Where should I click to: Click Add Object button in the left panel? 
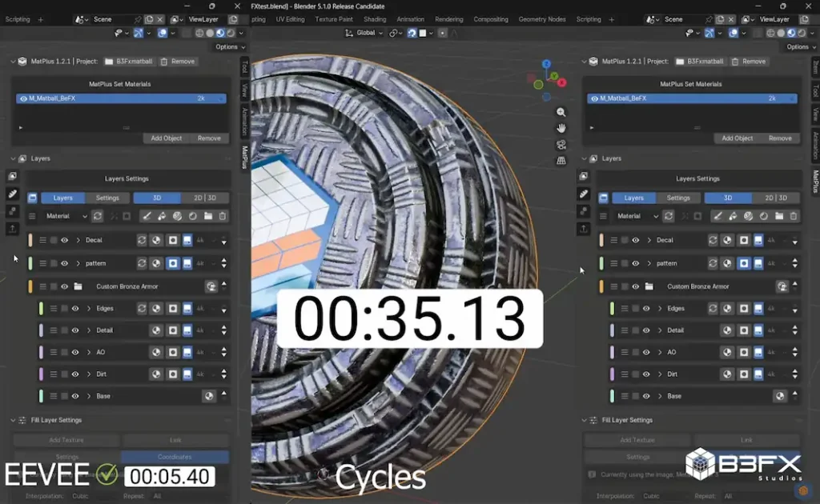[167, 138]
